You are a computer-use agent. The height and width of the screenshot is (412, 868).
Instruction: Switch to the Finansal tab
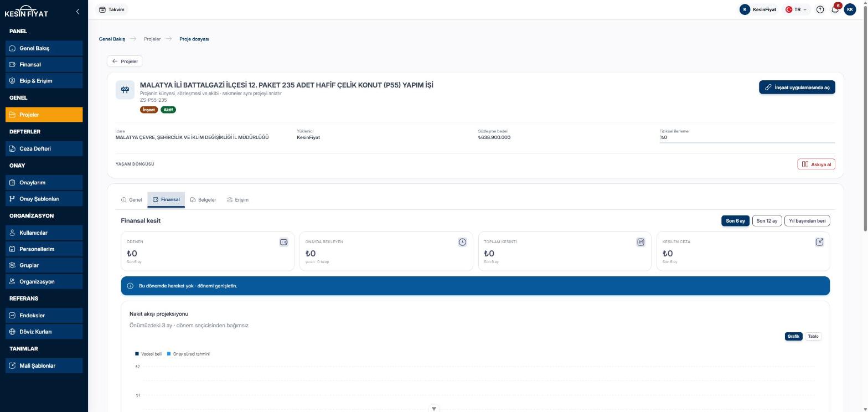click(x=166, y=200)
